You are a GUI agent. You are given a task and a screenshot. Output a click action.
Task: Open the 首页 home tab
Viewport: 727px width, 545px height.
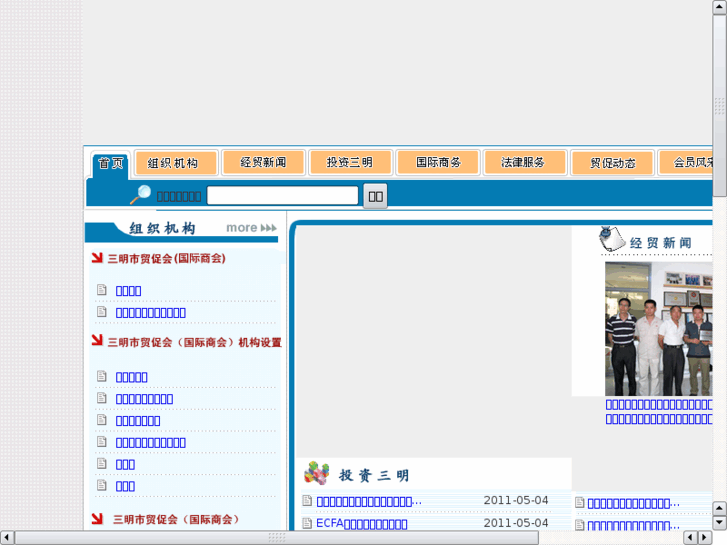(110, 163)
